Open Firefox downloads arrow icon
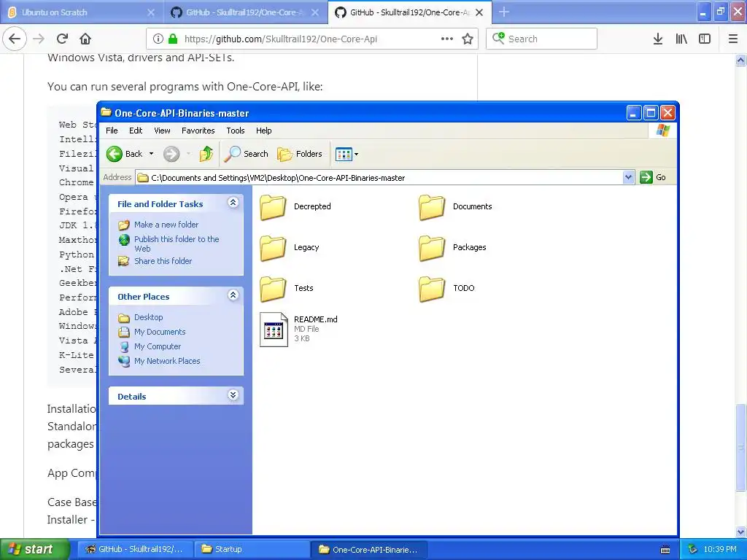The height and width of the screenshot is (560, 747). pos(658,39)
